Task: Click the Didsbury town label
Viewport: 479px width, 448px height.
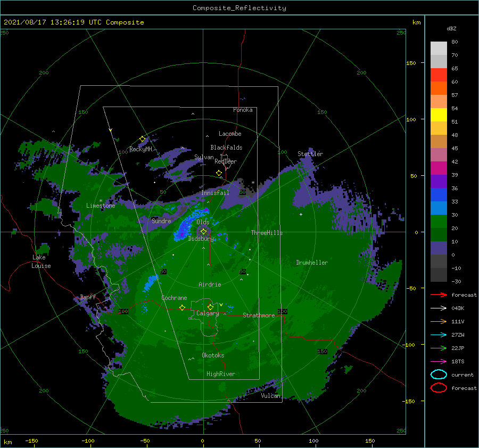Action: tap(201, 239)
